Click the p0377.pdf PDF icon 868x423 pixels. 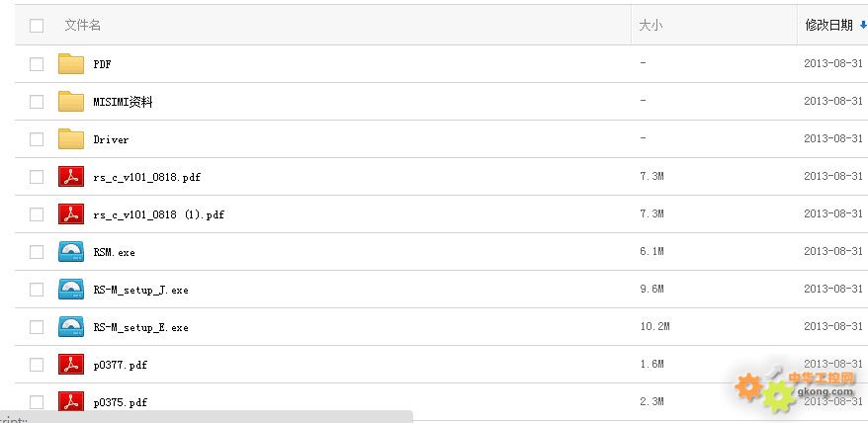tap(71, 365)
